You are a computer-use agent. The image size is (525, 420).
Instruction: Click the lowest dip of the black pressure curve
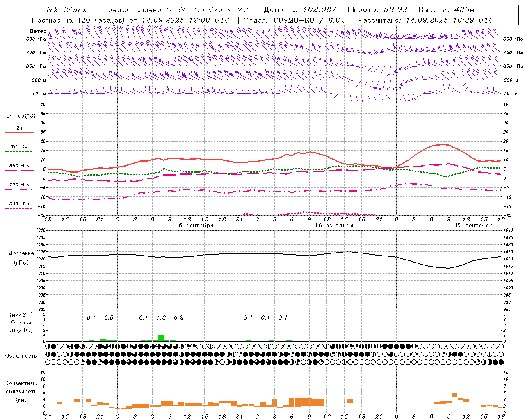click(448, 268)
